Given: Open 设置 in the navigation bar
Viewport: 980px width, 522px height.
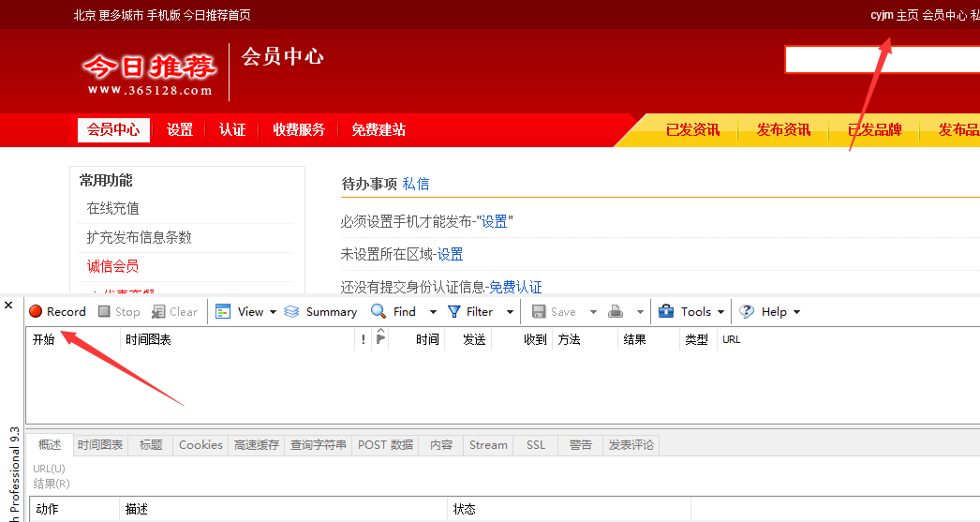Looking at the screenshot, I should click(x=180, y=130).
